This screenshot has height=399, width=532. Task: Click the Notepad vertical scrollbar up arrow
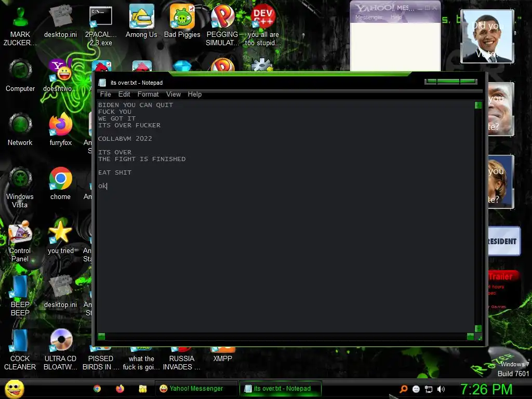pyautogui.click(x=478, y=105)
